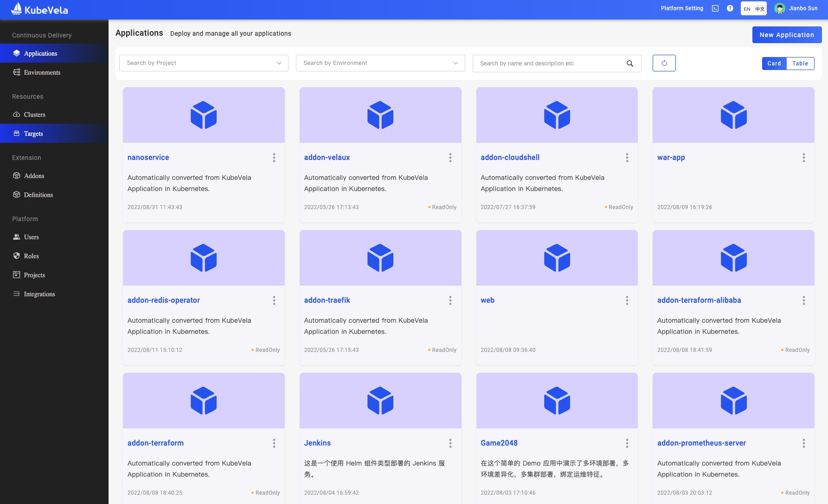The height and width of the screenshot is (504, 828).
Task: Open the addon-traefik application link
Action: [327, 300]
